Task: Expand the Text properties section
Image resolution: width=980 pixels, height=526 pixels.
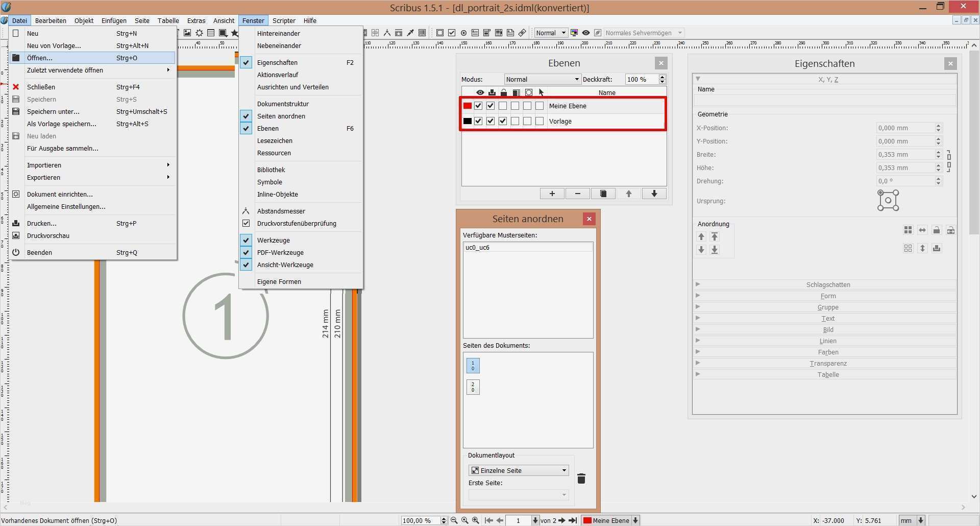Action: pos(824,318)
